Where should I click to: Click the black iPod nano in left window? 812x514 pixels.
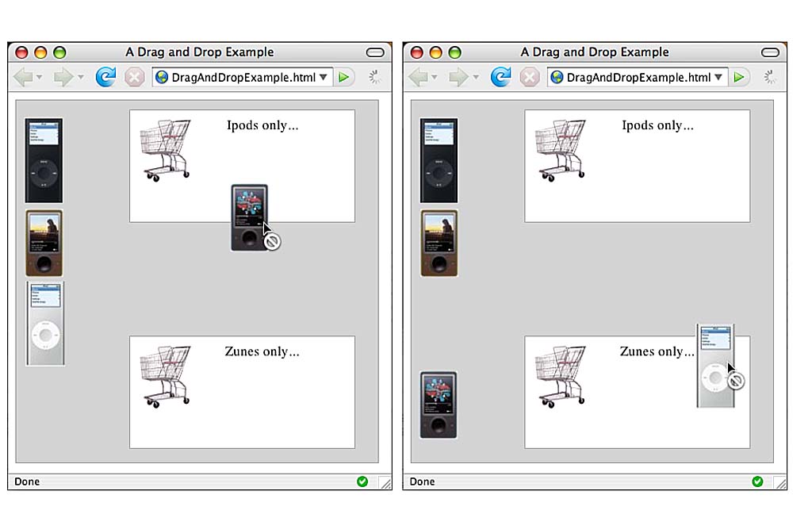coord(44,160)
